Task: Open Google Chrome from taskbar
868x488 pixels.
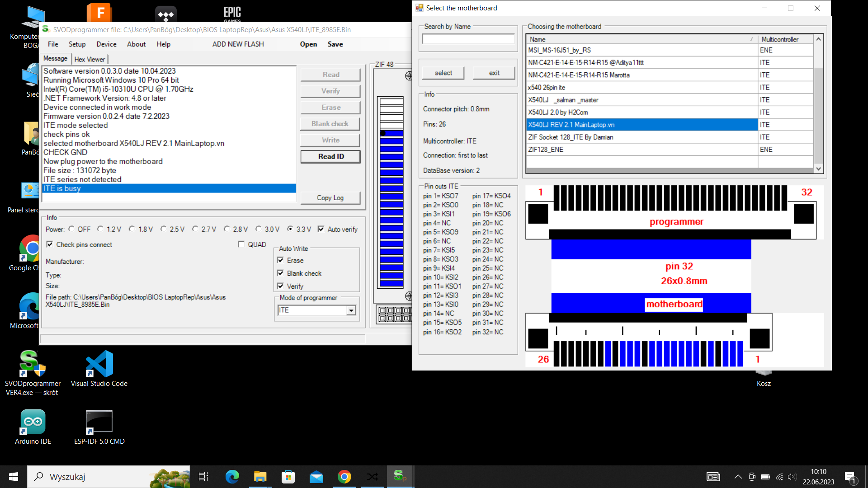Action: pyautogui.click(x=344, y=477)
